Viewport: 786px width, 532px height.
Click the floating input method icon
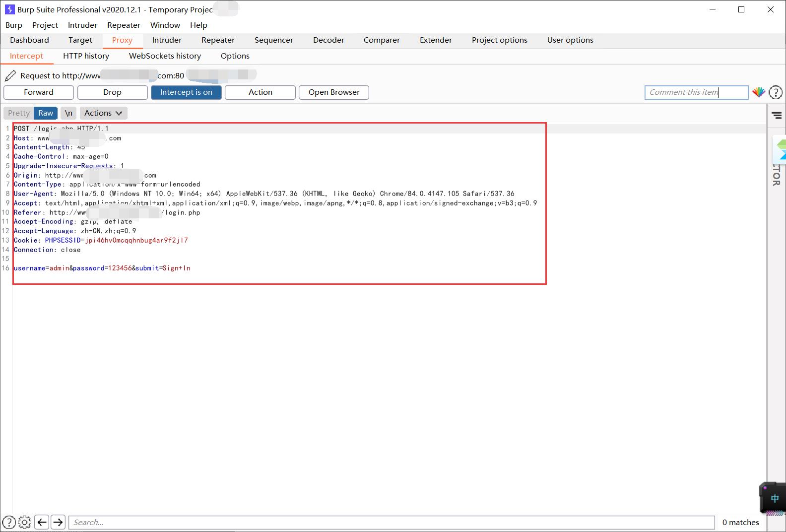pos(773,498)
